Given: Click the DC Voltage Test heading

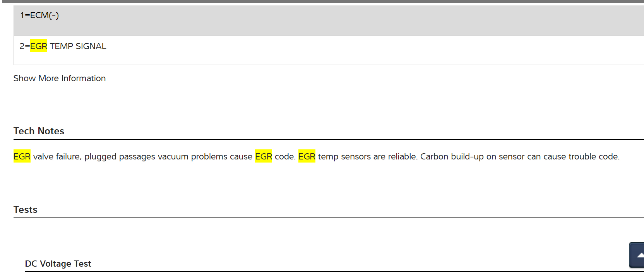Looking at the screenshot, I should tap(58, 264).
